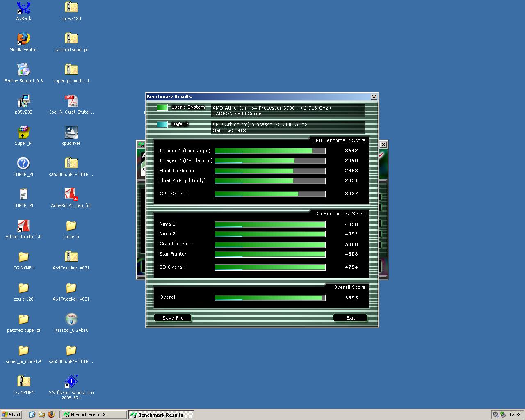This screenshot has width=525, height=420.
Task: Click the Save File button
Action: coord(173,318)
